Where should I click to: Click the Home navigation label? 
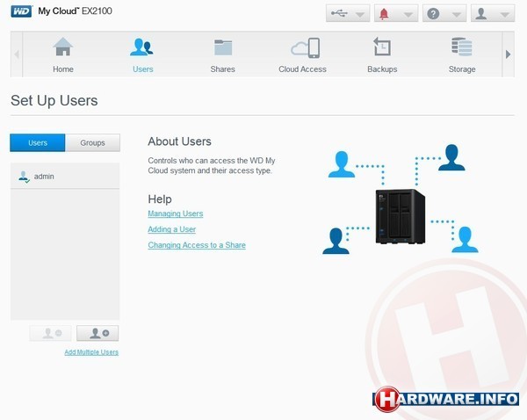63,69
